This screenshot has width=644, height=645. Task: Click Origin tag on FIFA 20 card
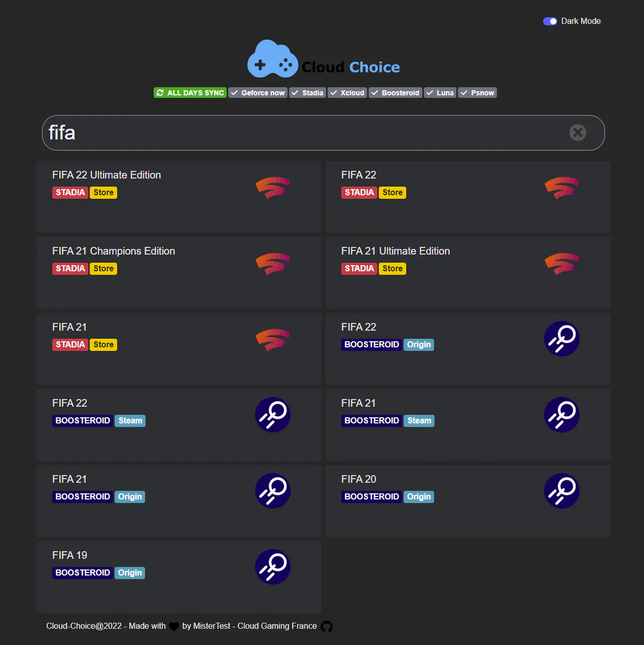pos(419,497)
